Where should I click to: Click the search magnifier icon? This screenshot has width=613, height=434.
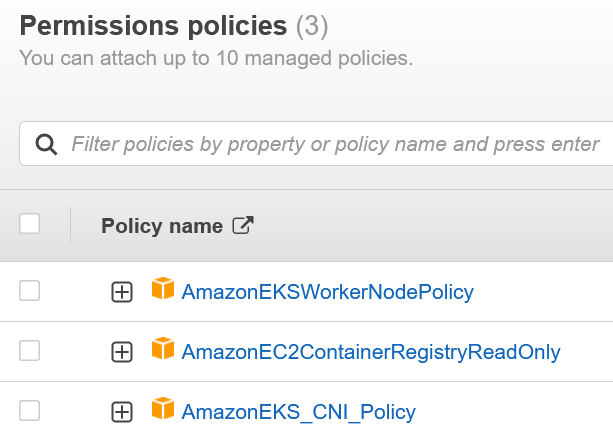(46, 145)
